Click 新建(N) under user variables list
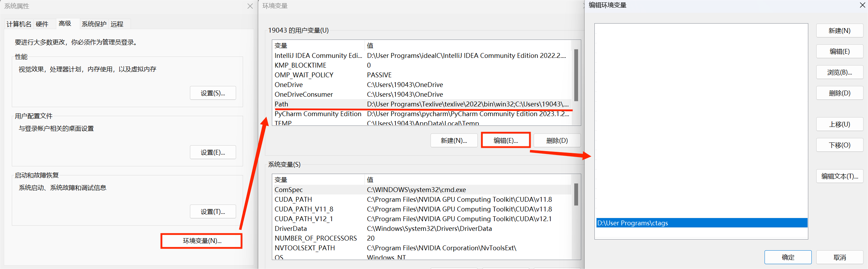Viewport: 868px width, 269px height. tap(454, 140)
